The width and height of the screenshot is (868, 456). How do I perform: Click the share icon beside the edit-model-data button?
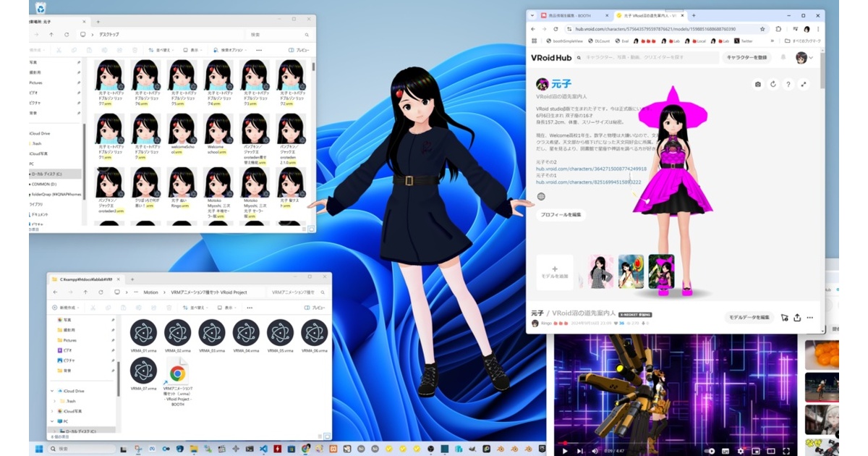(x=797, y=317)
